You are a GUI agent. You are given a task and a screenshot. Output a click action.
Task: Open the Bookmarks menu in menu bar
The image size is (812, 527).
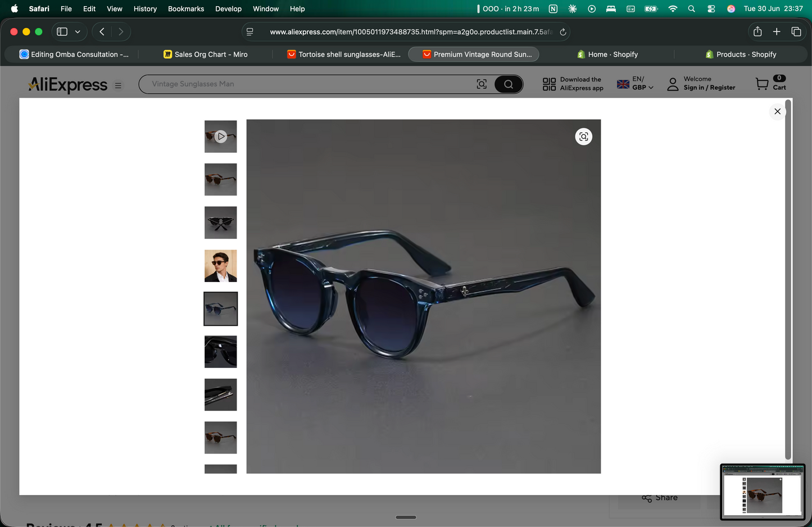click(x=186, y=8)
